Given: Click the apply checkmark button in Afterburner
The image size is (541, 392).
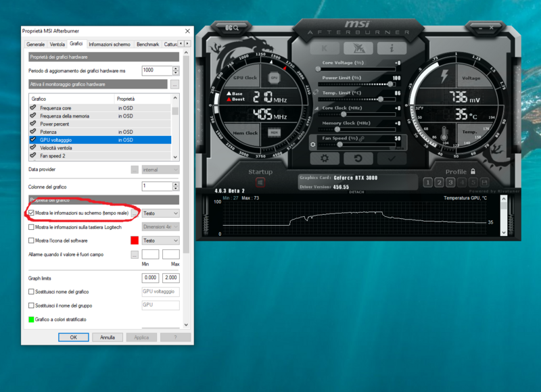Looking at the screenshot, I should coord(392,159).
